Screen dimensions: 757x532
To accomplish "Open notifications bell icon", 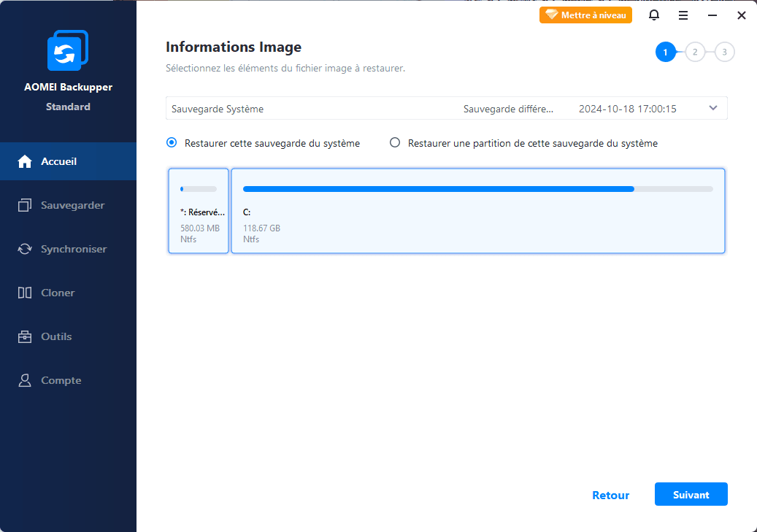I will (x=653, y=15).
